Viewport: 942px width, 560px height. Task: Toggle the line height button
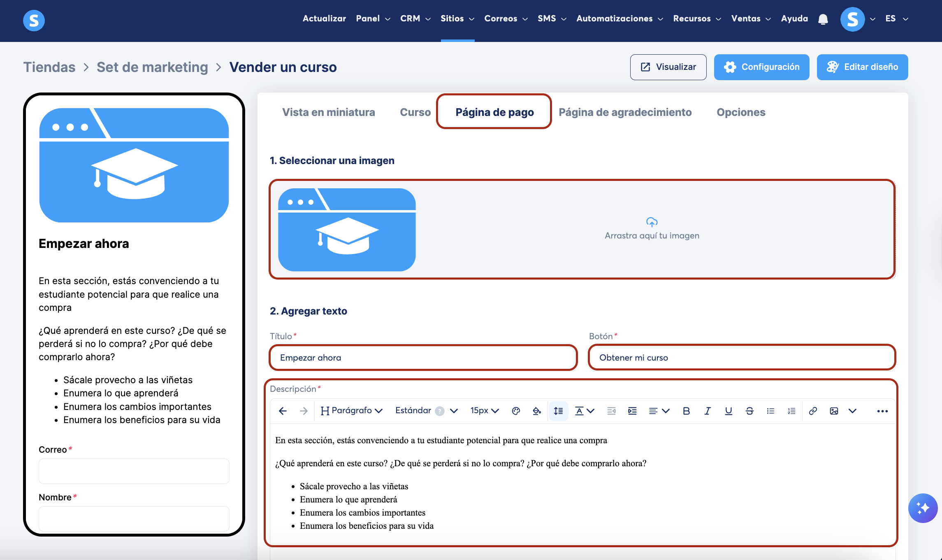[x=558, y=411]
